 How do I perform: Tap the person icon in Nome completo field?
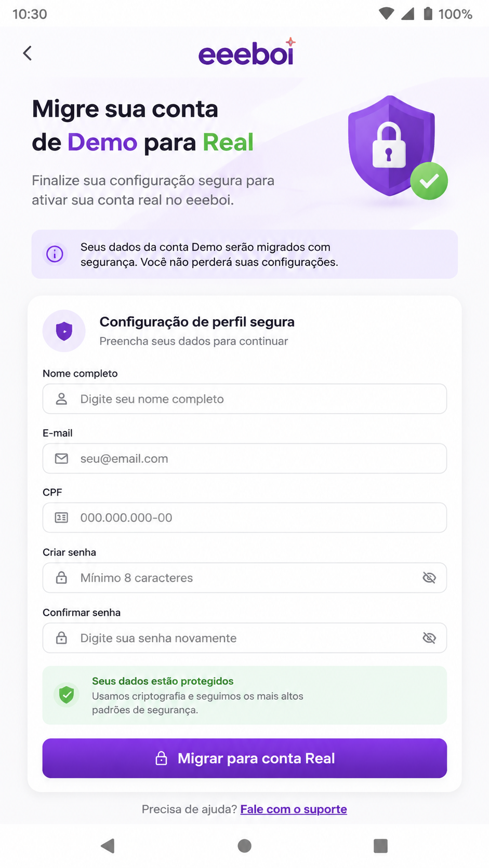point(61,399)
